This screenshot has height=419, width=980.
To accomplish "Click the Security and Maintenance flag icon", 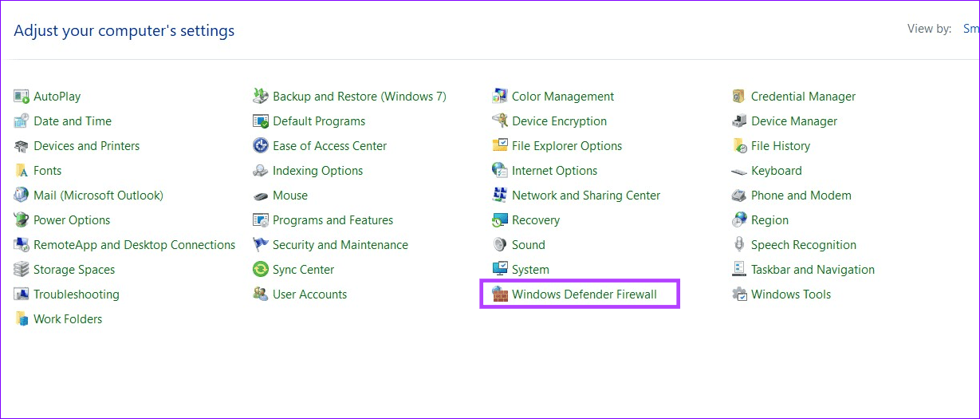I will (261, 245).
